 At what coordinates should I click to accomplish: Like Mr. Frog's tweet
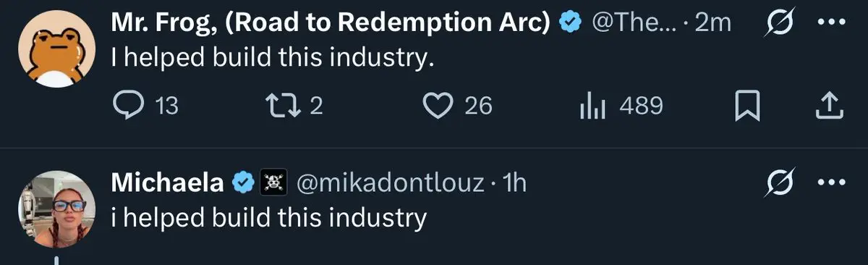(x=457, y=106)
